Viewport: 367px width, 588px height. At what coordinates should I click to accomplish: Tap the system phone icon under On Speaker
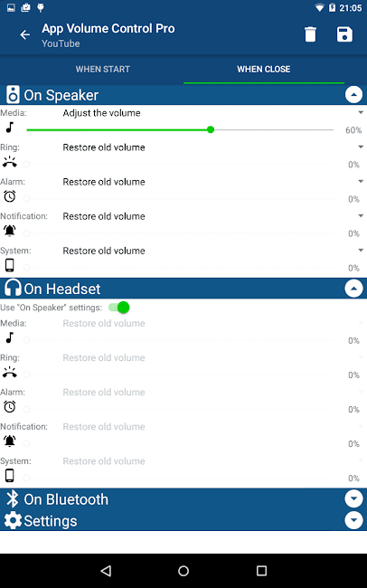coord(10,265)
